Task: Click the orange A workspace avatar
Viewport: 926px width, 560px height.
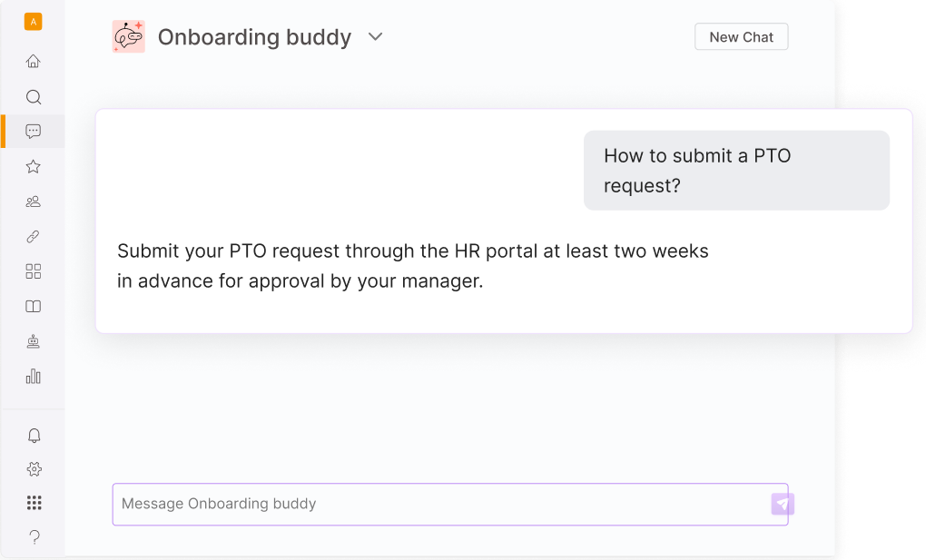Action: [x=33, y=22]
